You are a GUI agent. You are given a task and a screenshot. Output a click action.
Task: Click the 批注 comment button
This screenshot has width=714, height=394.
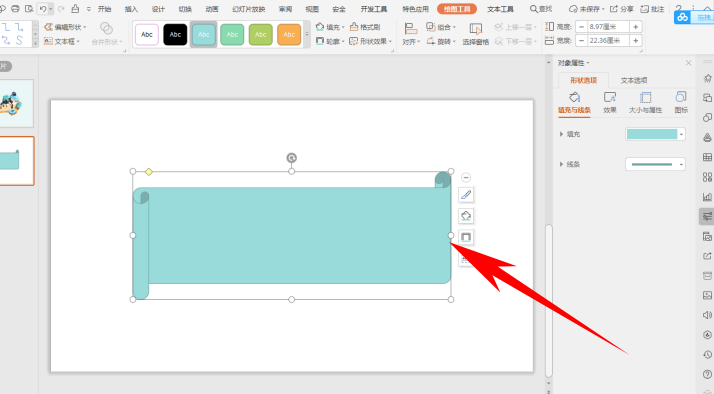tap(652, 9)
